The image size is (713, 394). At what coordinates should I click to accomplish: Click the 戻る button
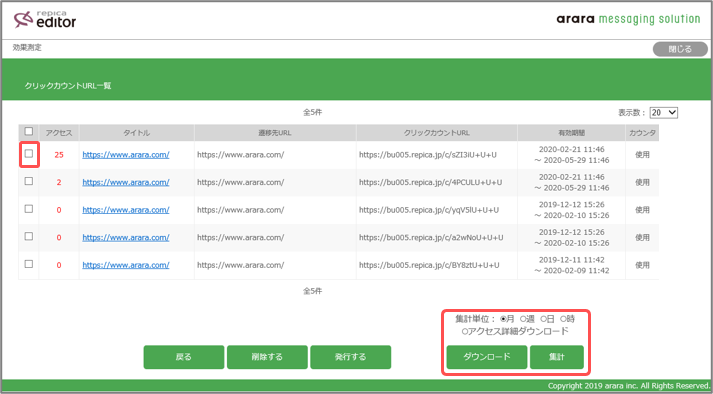click(184, 357)
